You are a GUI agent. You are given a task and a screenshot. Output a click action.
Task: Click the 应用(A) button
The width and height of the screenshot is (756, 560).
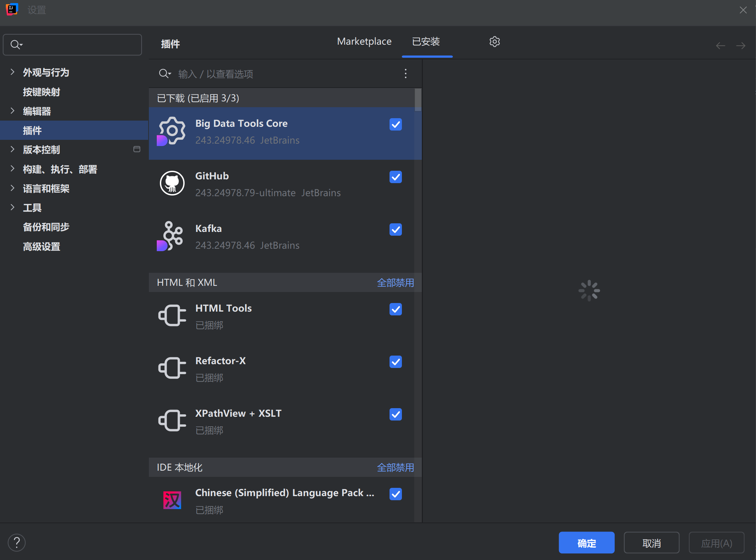pos(716,543)
